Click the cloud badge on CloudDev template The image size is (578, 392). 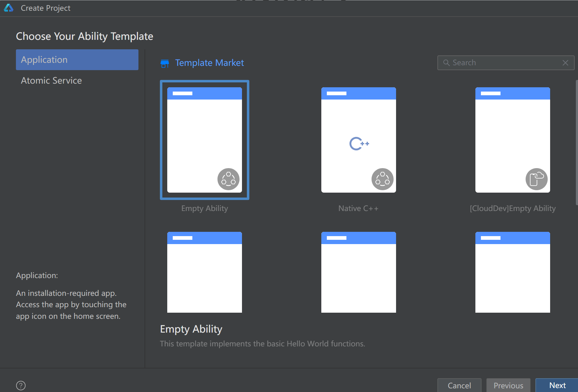tap(536, 179)
